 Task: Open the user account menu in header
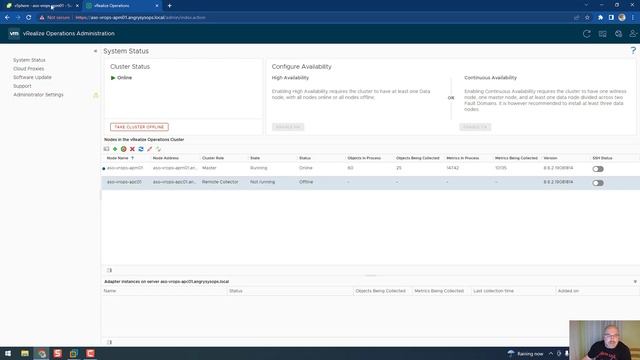tap(633, 34)
